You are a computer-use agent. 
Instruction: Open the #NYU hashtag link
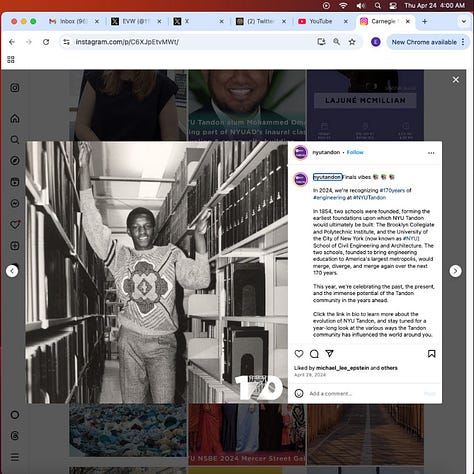410,238
